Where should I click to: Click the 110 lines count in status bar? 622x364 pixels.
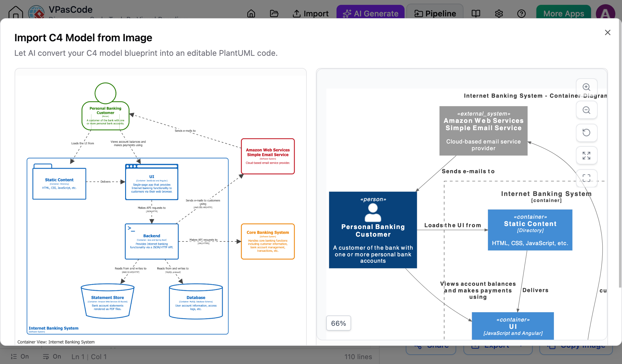(x=358, y=357)
